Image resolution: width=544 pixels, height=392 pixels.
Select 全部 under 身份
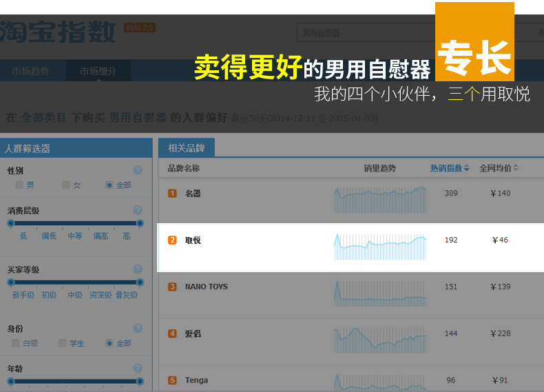(x=118, y=343)
